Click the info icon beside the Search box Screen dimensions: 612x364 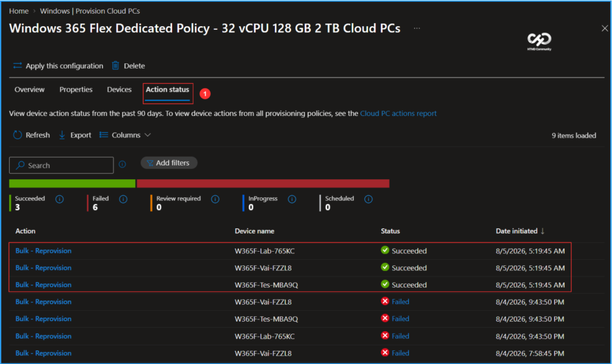click(122, 164)
